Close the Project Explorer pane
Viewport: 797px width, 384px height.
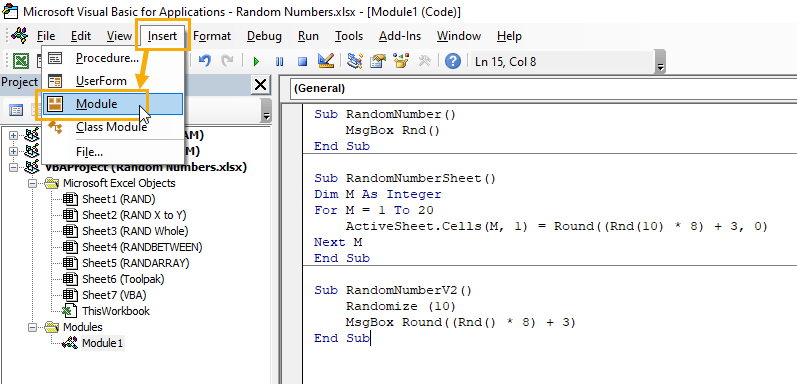click(x=261, y=84)
